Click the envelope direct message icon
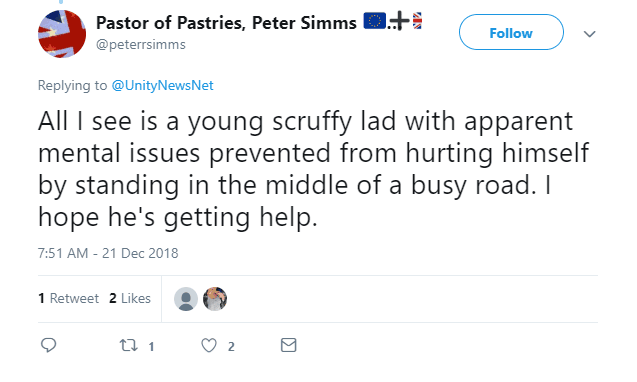Image resolution: width=637 pixels, height=382 pixels. click(288, 345)
